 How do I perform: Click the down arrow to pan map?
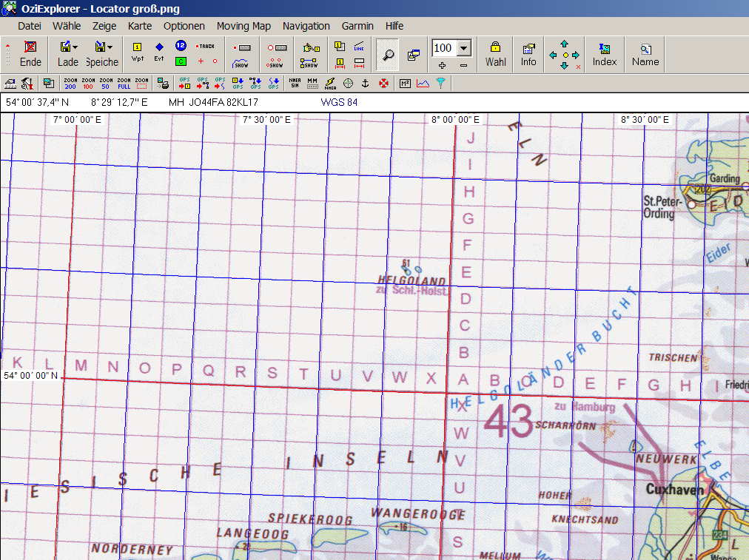(565, 65)
